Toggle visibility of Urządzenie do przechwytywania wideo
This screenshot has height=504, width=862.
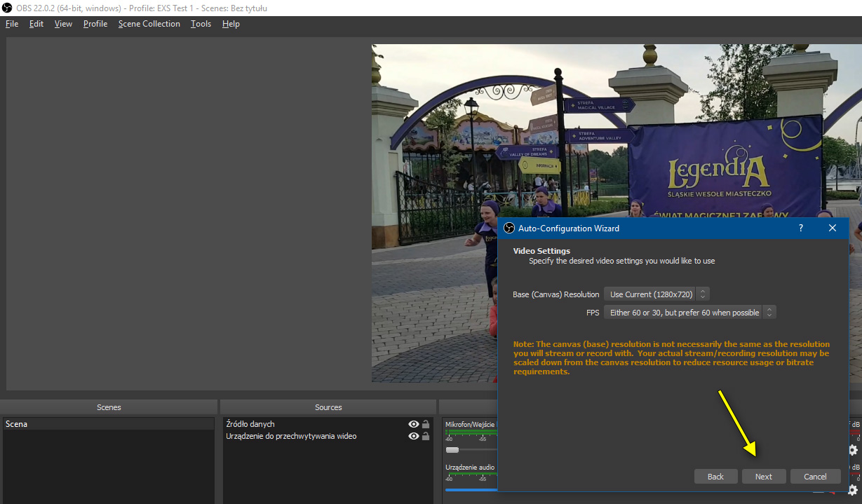[x=414, y=436]
